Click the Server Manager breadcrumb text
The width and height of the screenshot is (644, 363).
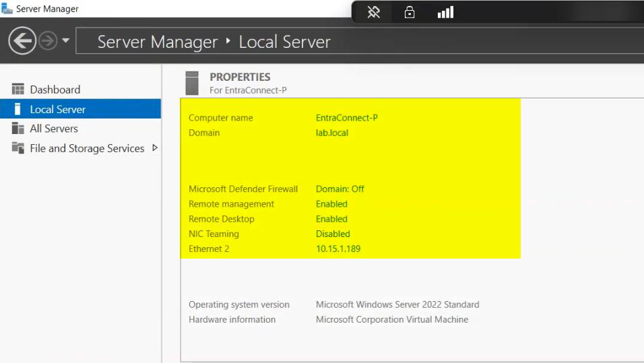click(158, 42)
